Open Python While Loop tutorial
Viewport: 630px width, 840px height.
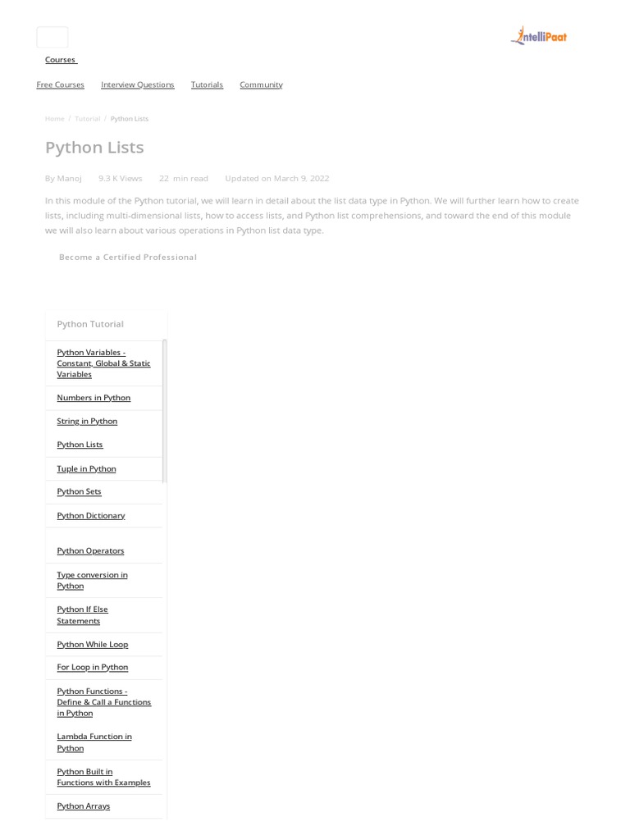pyautogui.click(x=93, y=645)
